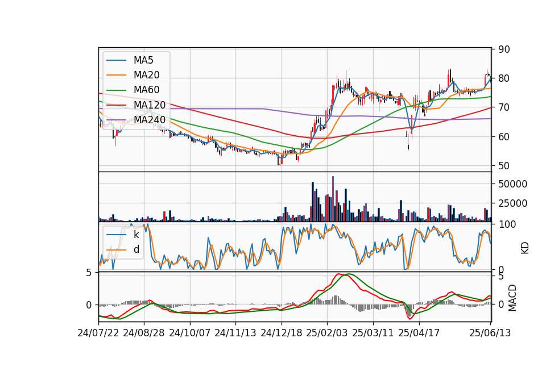
Task: Click the 25/03/11 date axis label
Action: 373,333
